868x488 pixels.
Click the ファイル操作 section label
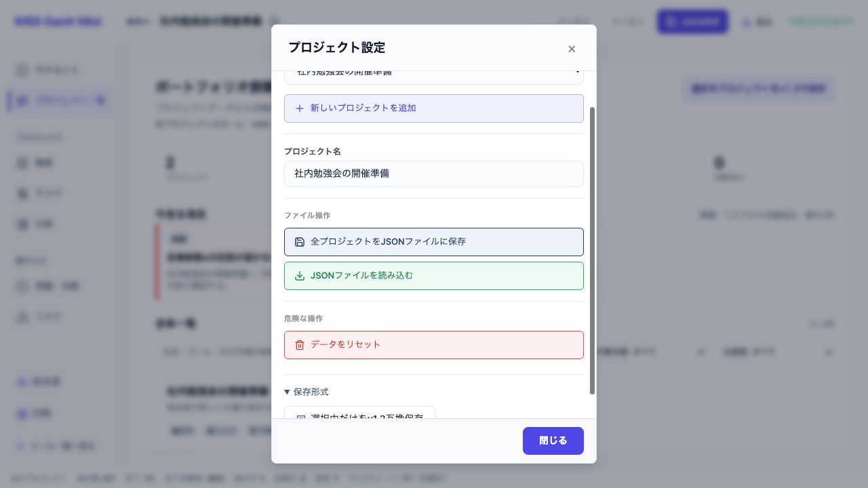307,216
